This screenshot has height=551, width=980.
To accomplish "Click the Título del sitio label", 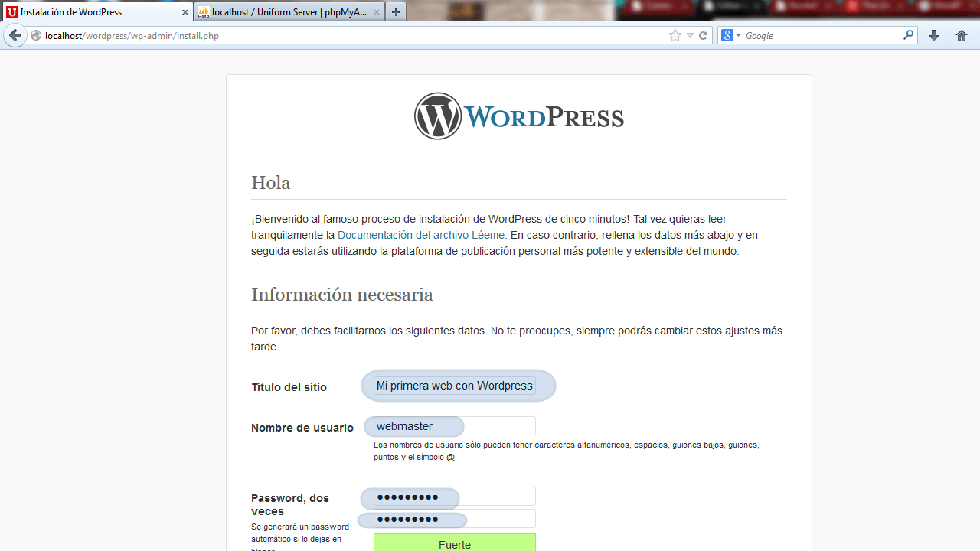I will click(289, 387).
